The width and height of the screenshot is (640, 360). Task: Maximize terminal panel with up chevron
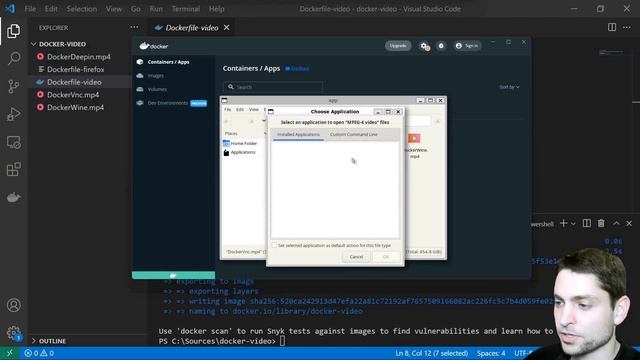(x=616, y=223)
